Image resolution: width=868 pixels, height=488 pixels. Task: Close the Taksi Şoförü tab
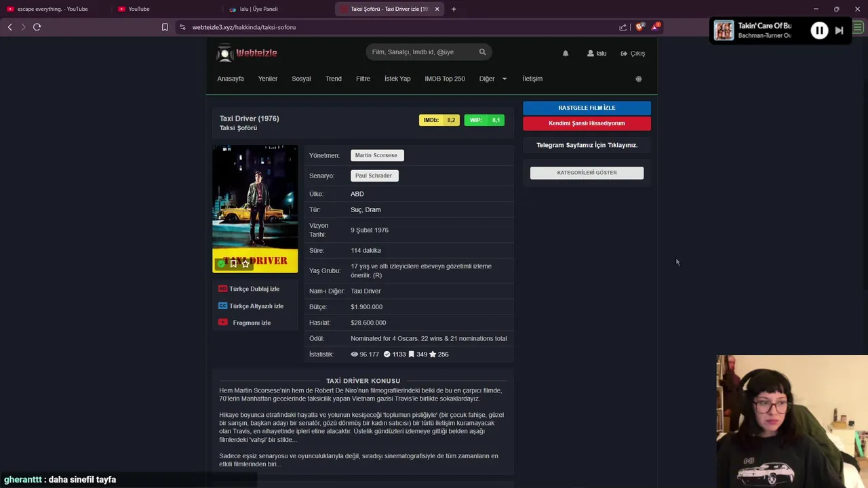click(x=437, y=9)
